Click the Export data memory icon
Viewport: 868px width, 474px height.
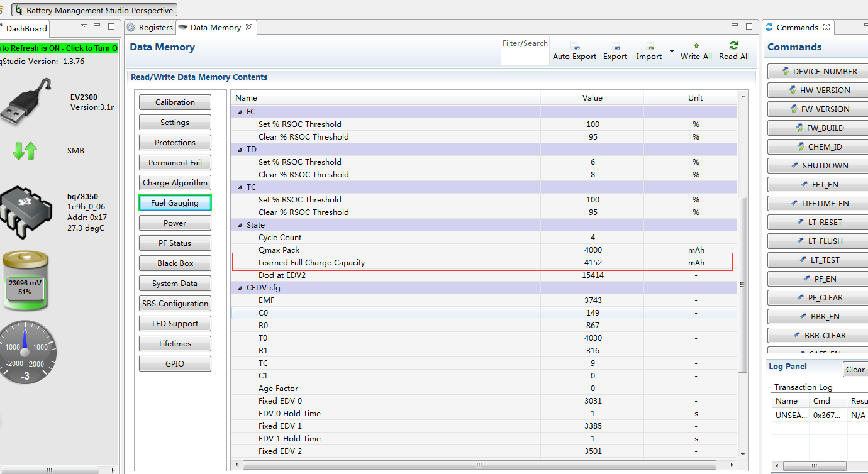pos(615,47)
